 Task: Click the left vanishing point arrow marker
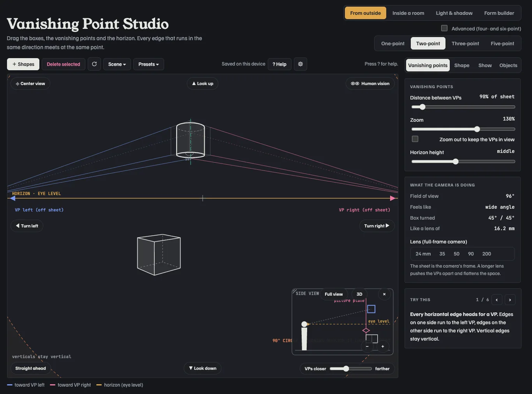tap(12, 198)
